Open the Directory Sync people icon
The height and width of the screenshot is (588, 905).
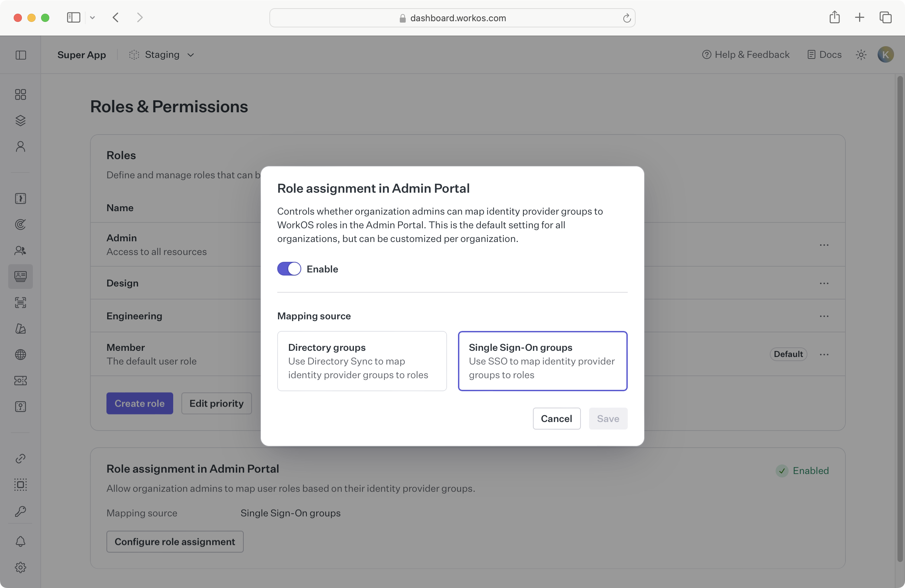[x=20, y=250]
